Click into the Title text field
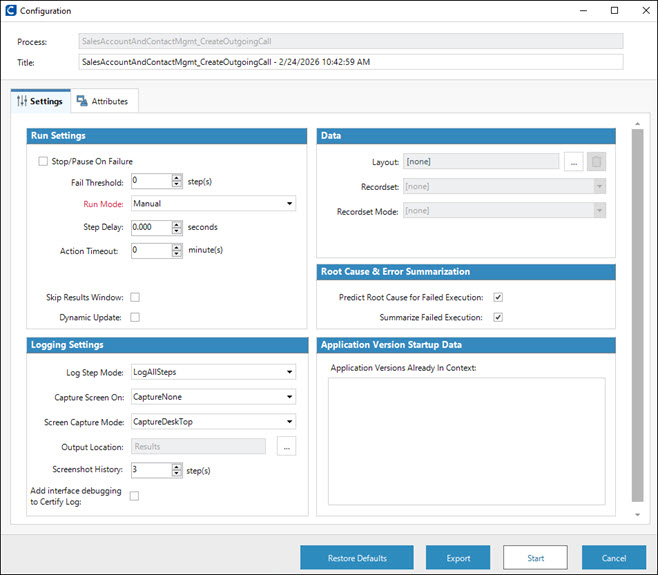 (350, 62)
